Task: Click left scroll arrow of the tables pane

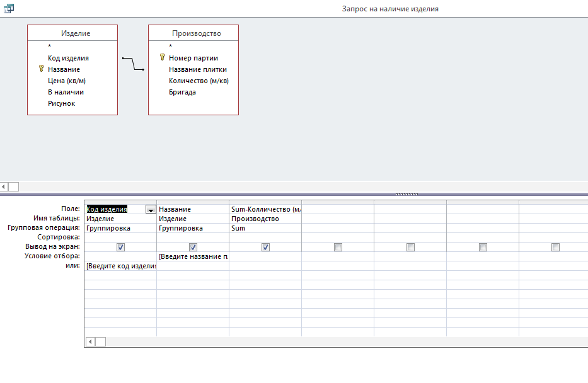Action: [4, 186]
